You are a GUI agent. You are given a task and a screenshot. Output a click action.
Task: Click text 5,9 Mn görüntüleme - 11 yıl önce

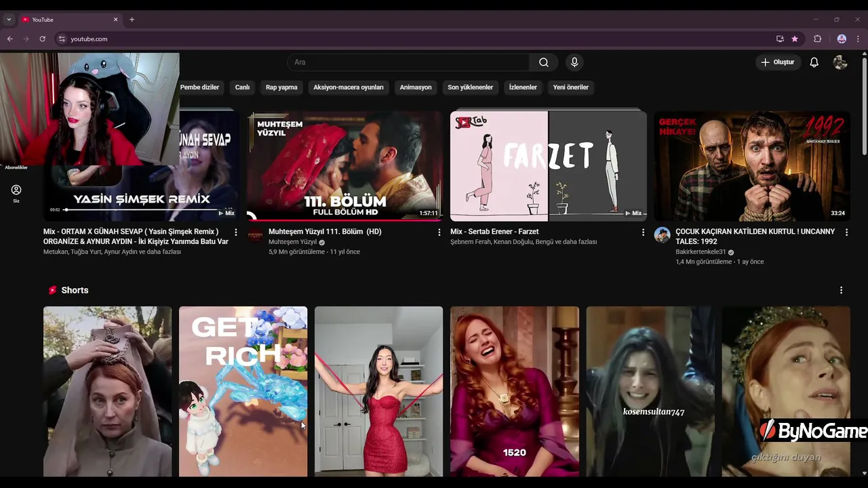point(314,252)
